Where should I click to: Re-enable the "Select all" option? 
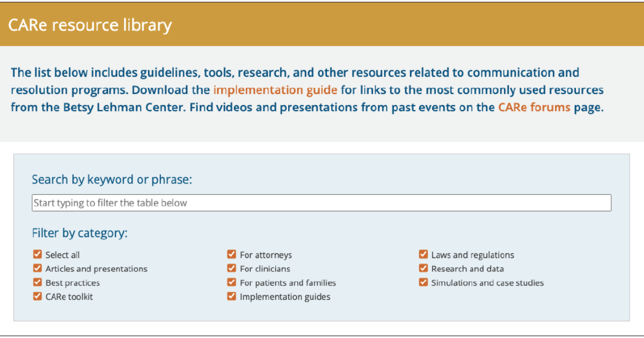tap(37, 254)
